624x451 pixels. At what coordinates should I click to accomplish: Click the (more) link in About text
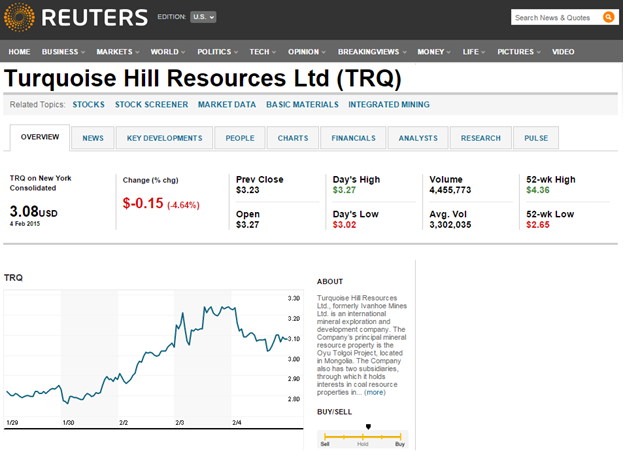(375, 392)
